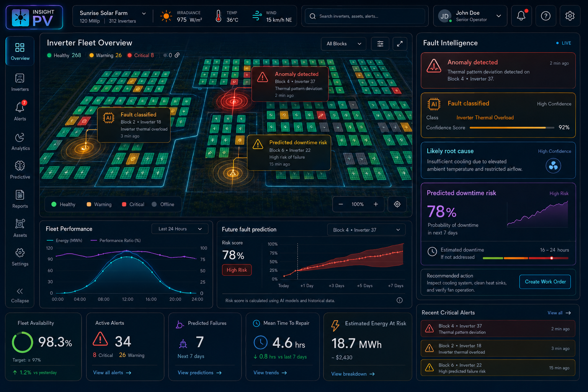Toggle Warning 26 status count
The height and width of the screenshot is (392, 588).
[105, 55]
